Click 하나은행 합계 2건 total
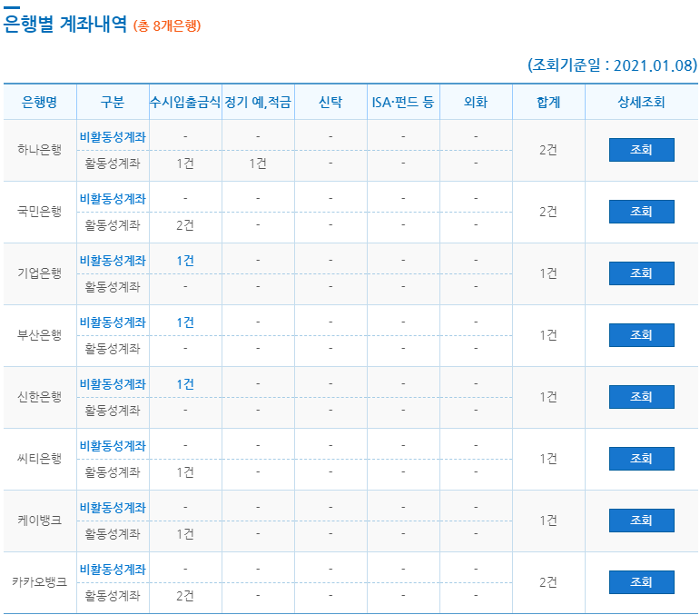 coord(548,150)
